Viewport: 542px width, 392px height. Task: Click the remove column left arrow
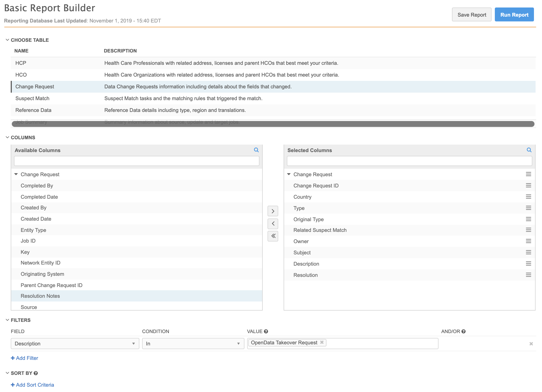[x=273, y=224]
